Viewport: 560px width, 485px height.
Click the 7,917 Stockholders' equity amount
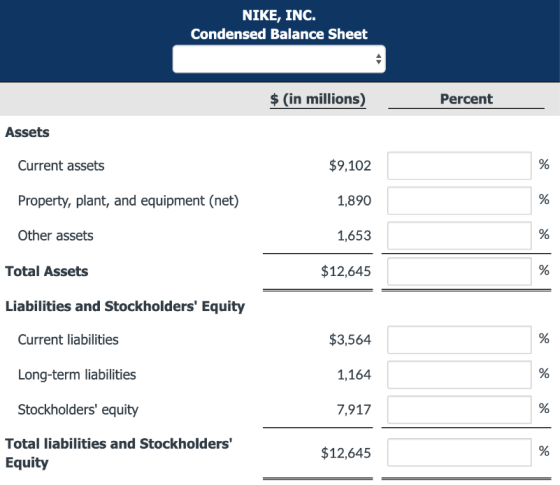(354, 410)
